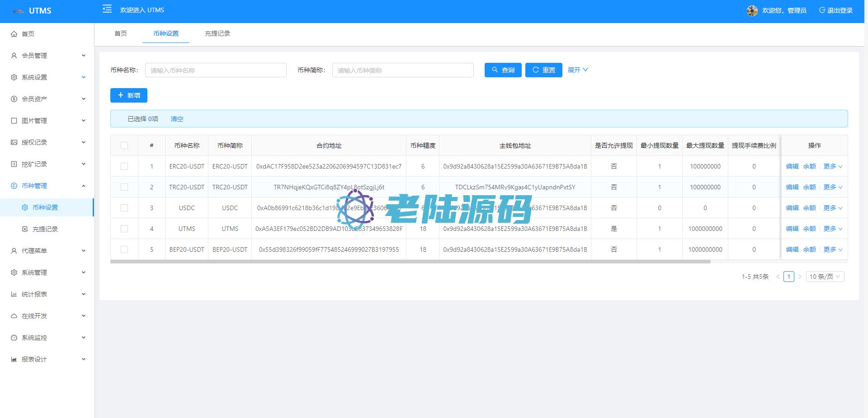Image resolution: width=868 pixels, height=418 pixels.
Task: Click the 在线开发 cloud icon
Action: (14, 316)
